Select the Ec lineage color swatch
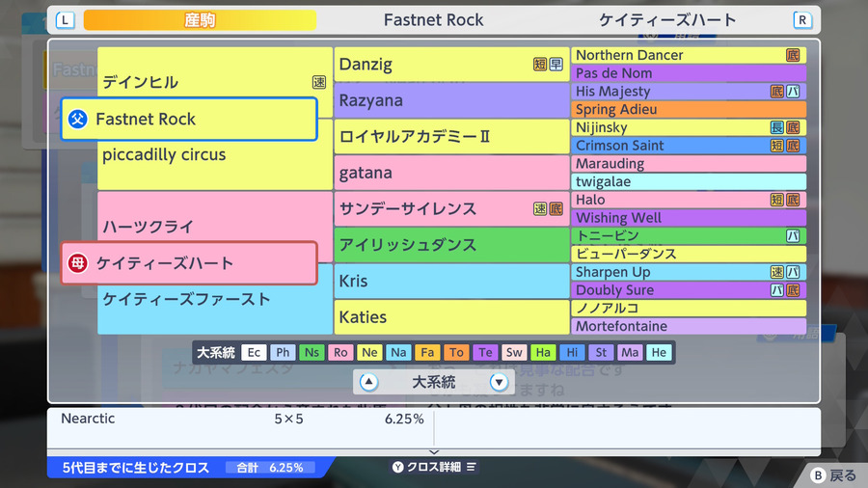Screen dimensions: 868x488 point(254,352)
